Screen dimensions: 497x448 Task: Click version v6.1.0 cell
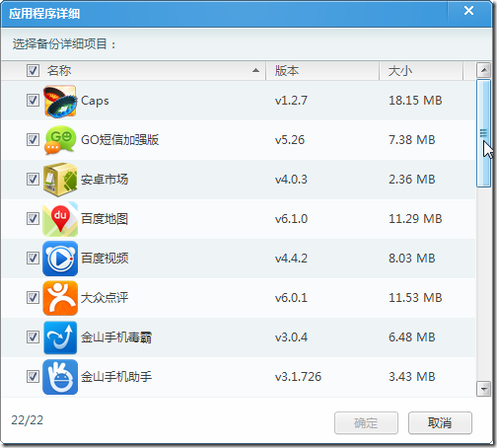[x=291, y=219]
